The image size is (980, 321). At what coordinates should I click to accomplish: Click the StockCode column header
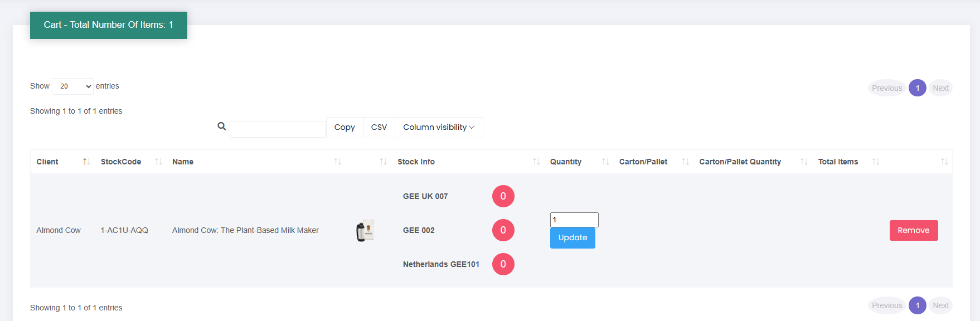121,162
